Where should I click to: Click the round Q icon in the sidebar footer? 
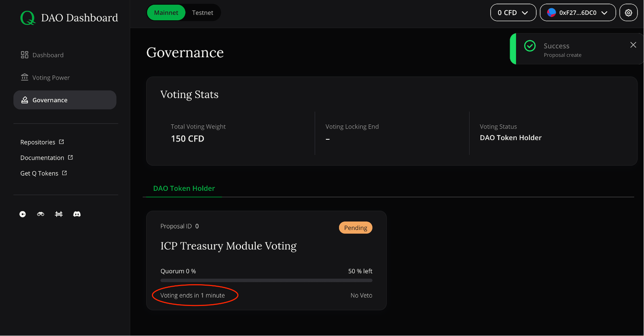tap(23, 214)
